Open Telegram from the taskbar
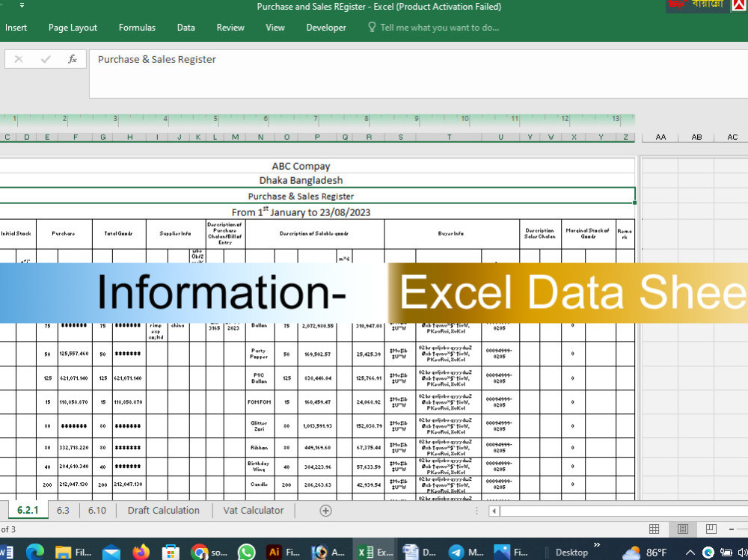This screenshot has width=748, height=560. (x=466, y=553)
